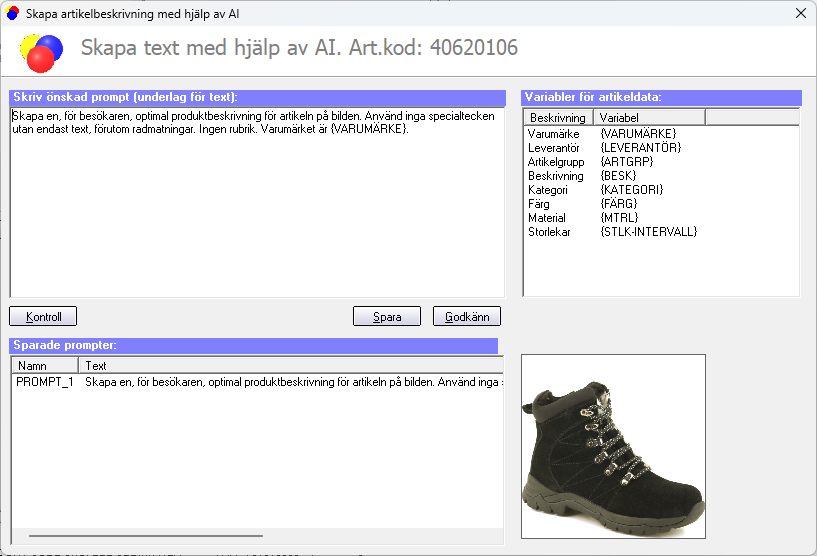Screen dimensions: 817x556
Task: Close the AI article description dialog
Action: [x=799, y=14]
